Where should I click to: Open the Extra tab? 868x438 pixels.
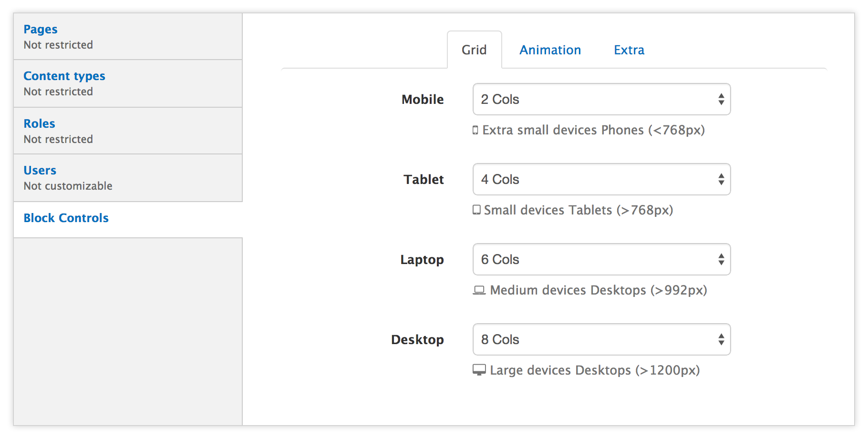(629, 50)
